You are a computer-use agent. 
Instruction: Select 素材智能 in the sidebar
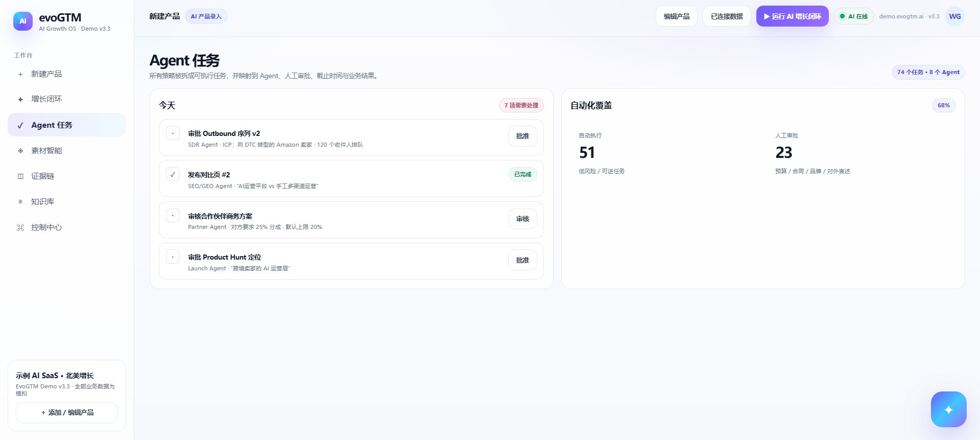(x=67, y=151)
